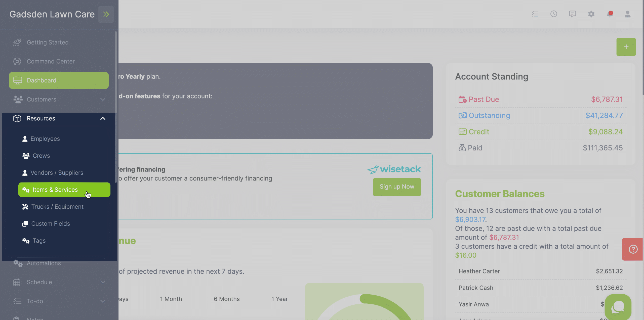Click the Outstanding money icon

coord(462,115)
